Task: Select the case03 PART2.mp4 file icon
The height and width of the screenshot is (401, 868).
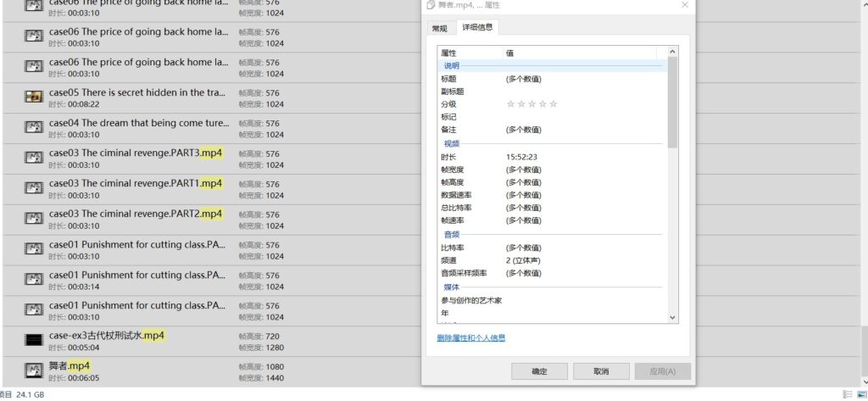Action: 33,219
